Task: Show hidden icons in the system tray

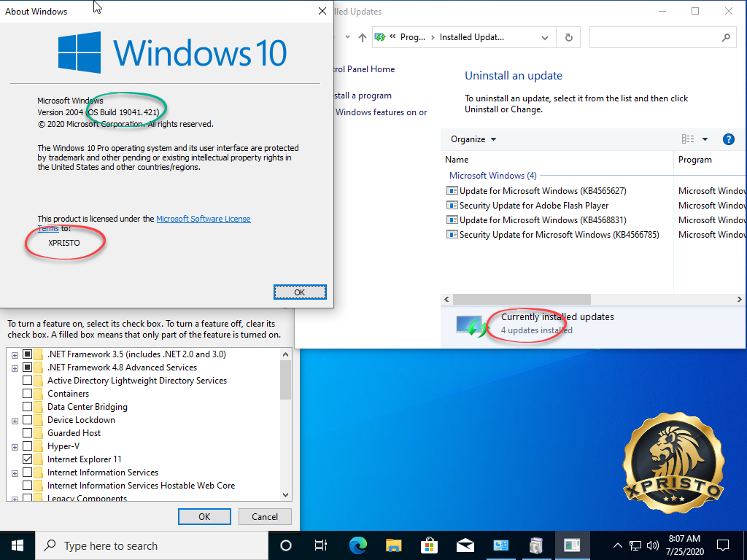Action: [x=617, y=545]
